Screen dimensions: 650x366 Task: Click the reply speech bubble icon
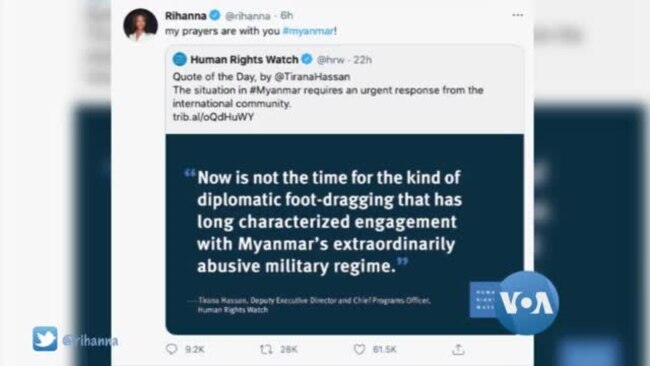(x=172, y=349)
